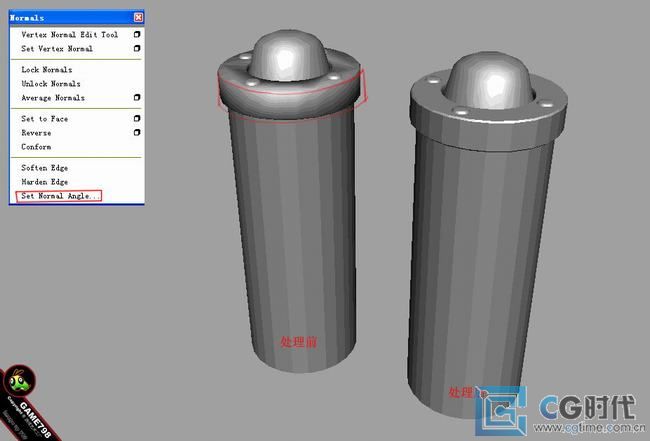Image resolution: width=650 pixels, height=441 pixels.
Task: Apply Soften Edge
Action: pos(45,168)
